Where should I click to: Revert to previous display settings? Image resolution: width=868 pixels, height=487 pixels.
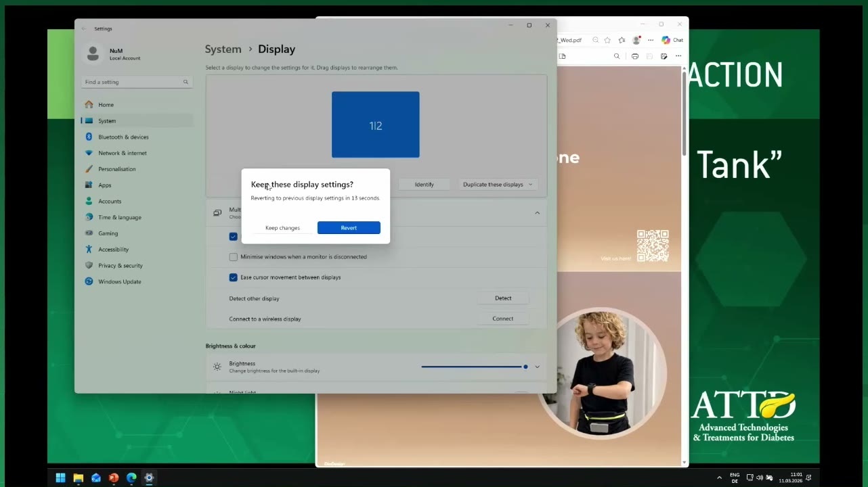tap(349, 228)
